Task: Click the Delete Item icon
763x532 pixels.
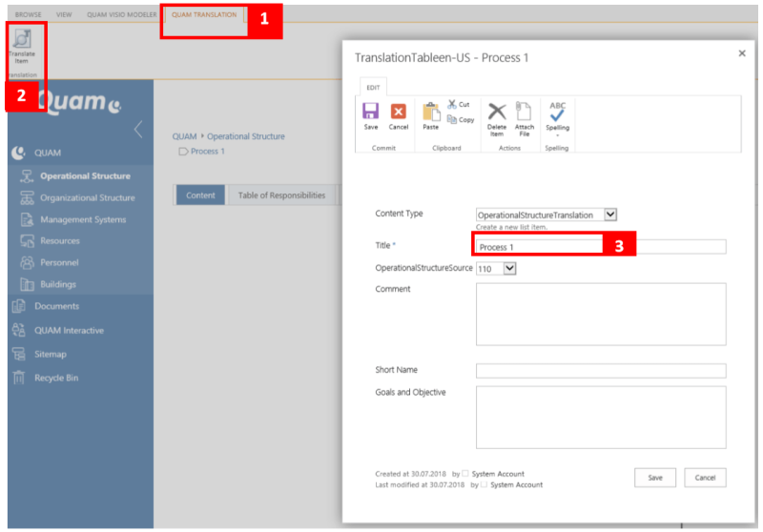Action: click(497, 113)
